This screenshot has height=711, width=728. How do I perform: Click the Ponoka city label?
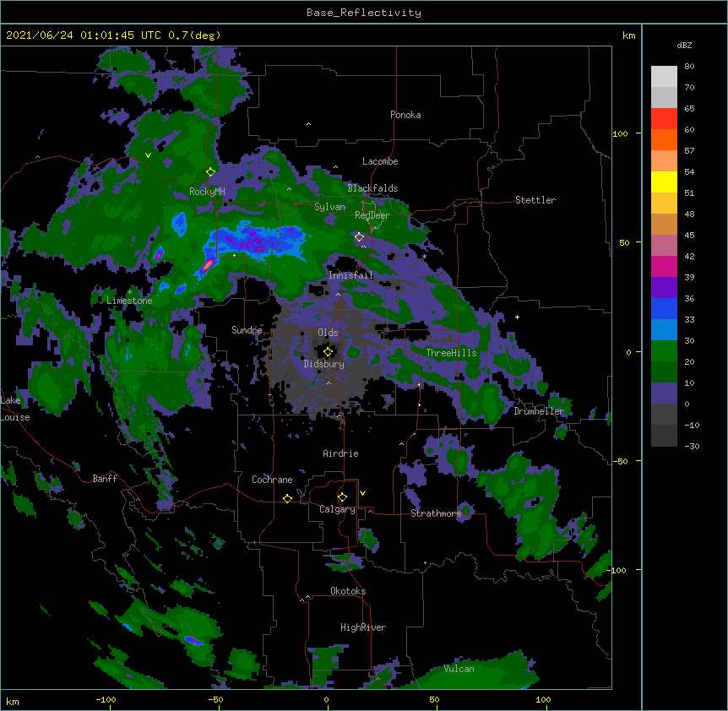[405, 115]
